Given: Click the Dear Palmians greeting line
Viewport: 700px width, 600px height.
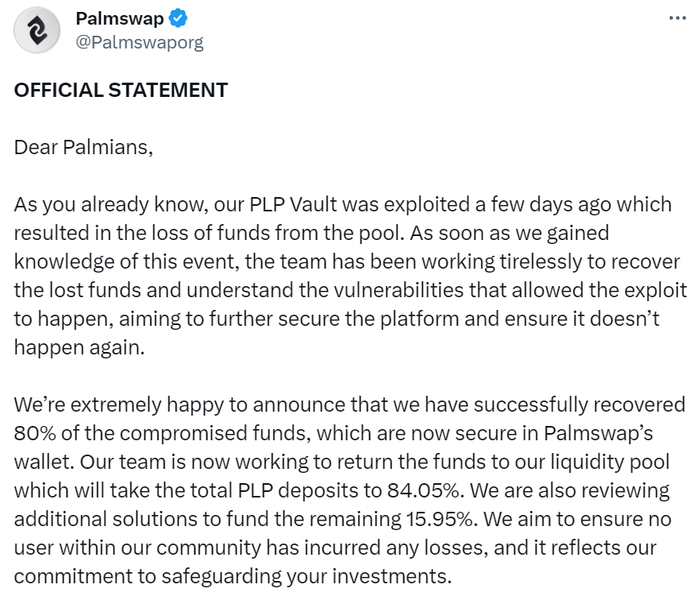Looking at the screenshot, I should [x=83, y=147].
